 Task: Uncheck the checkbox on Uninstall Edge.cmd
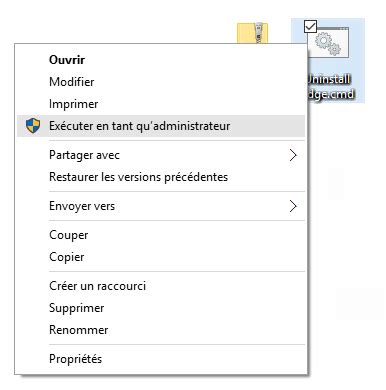point(310,26)
